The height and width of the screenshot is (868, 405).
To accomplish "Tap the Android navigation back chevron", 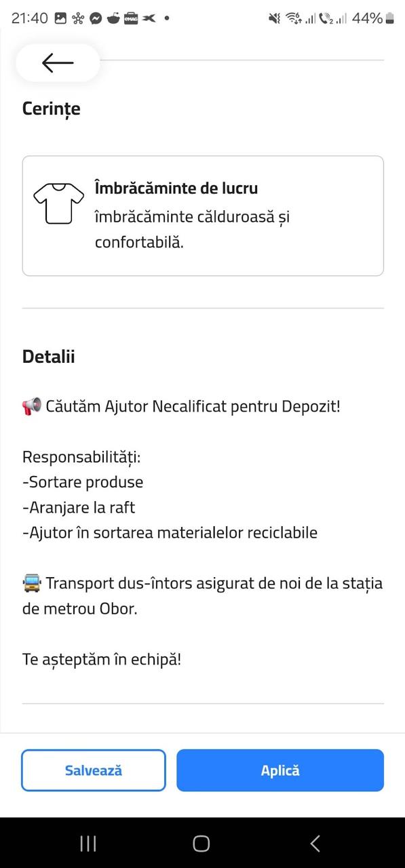I will click(315, 843).
